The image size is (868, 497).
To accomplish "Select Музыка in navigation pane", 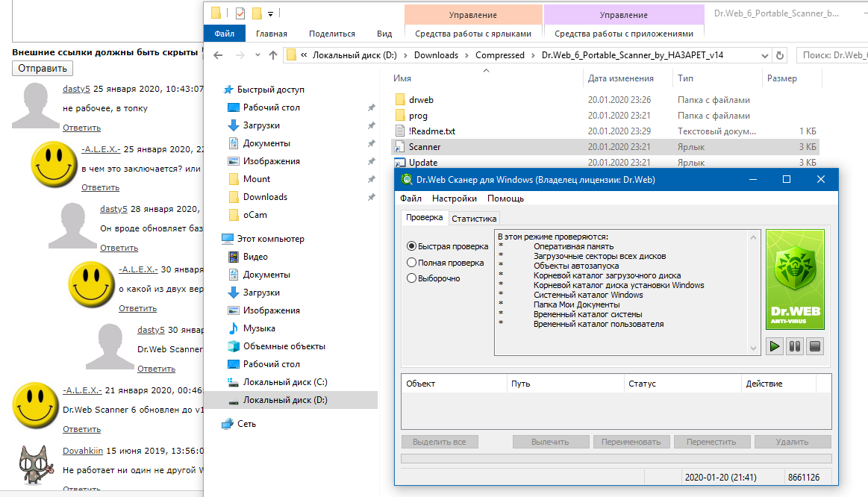I will 258,328.
